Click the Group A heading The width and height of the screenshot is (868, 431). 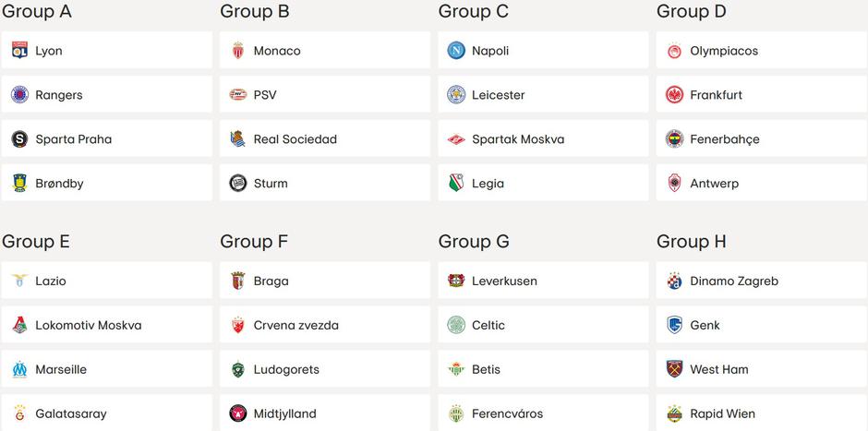point(37,12)
